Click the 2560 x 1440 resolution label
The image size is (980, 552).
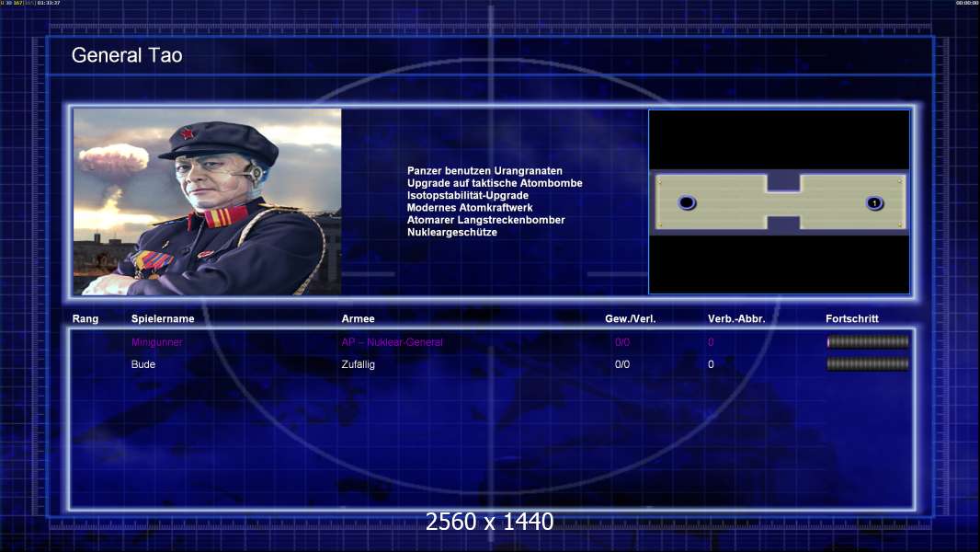pyautogui.click(x=489, y=522)
